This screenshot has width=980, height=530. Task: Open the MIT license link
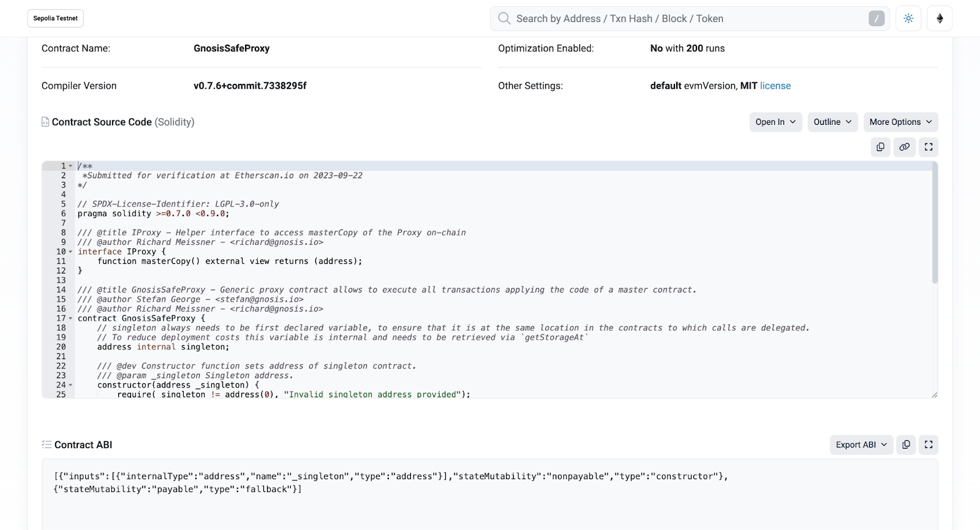tap(775, 86)
